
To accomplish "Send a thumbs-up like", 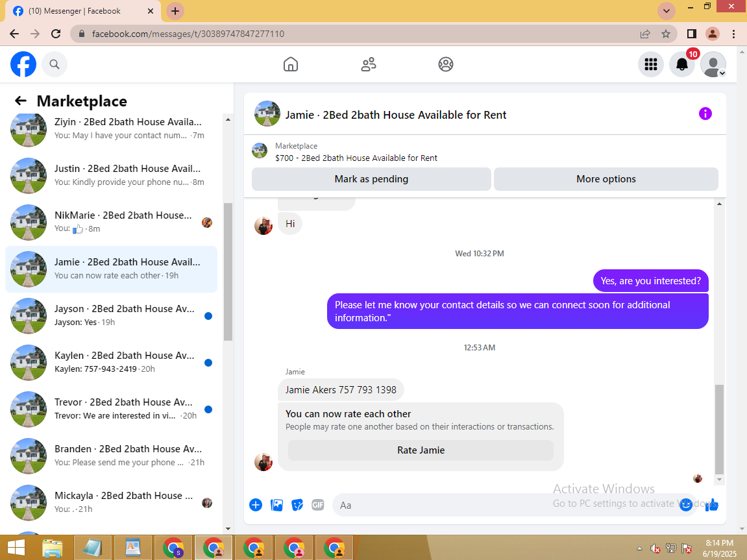I will pos(712,505).
